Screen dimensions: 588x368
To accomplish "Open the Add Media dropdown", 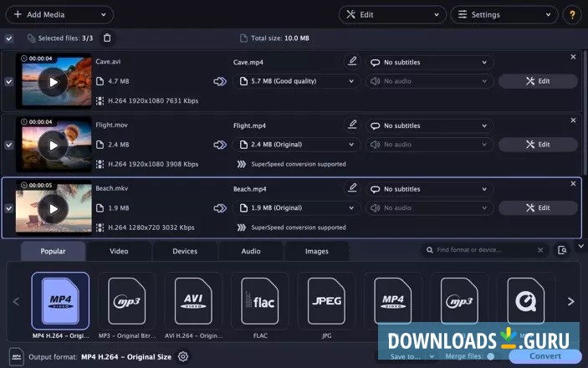I will [59, 14].
